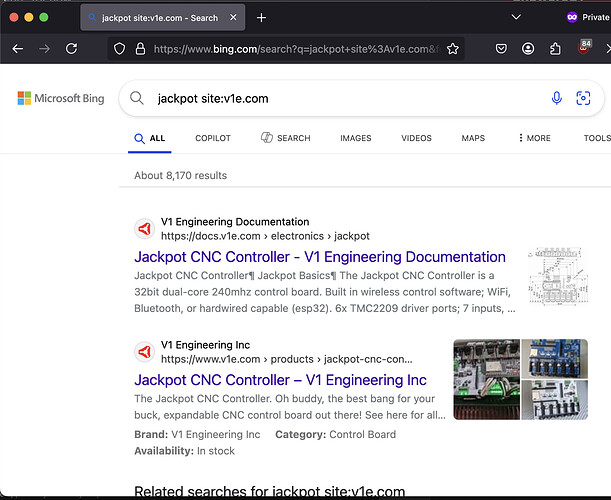Click the 'Brand: V1 Engineering Inc' text
The width and height of the screenshot is (611, 500).
(197, 435)
